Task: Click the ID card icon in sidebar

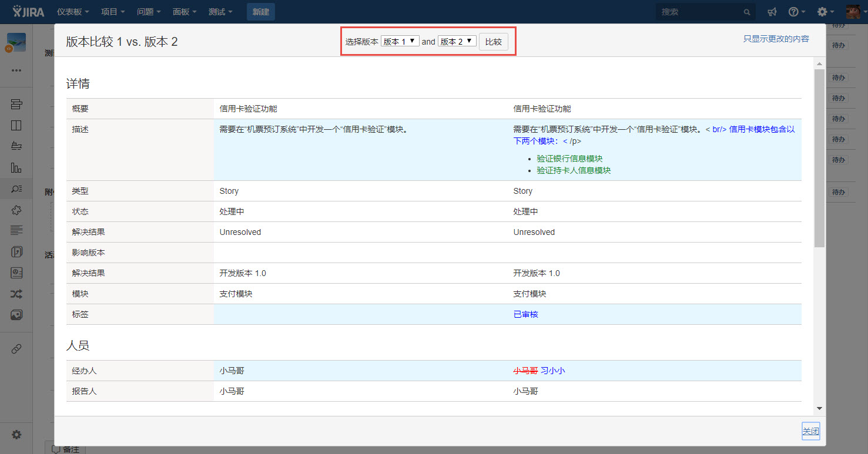Action: (16, 273)
